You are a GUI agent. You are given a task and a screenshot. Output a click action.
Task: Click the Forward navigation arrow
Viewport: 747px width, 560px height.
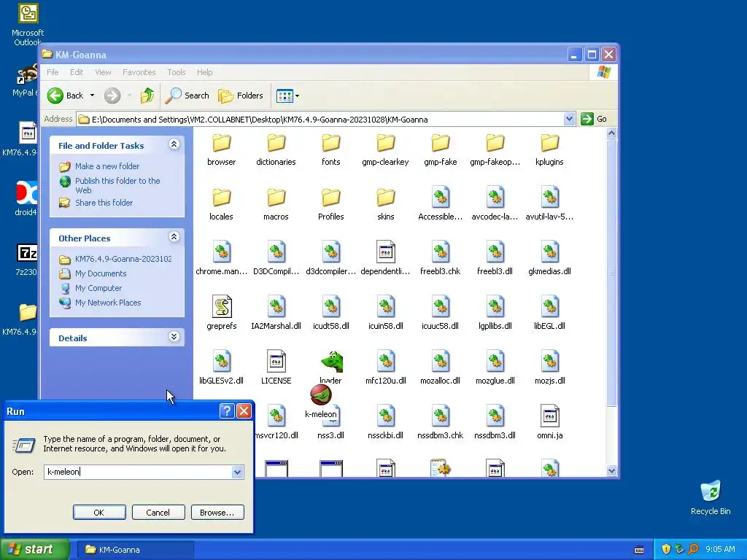tap(112, 96)
